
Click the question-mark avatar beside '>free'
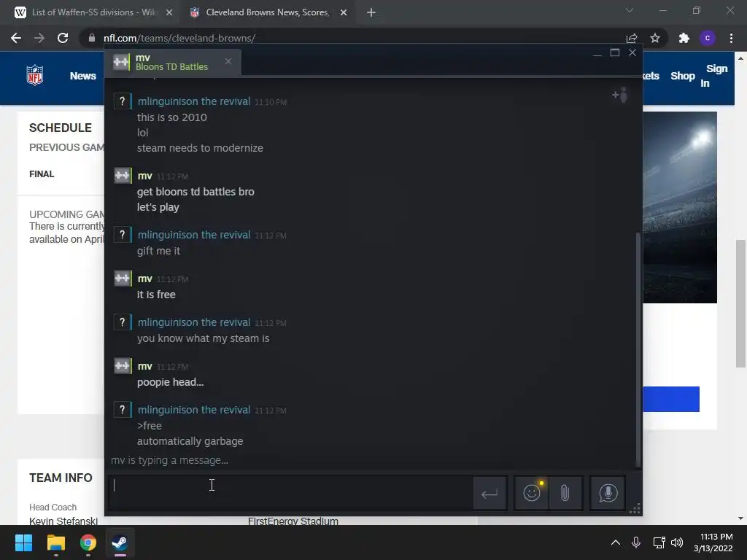pos(122,410)
